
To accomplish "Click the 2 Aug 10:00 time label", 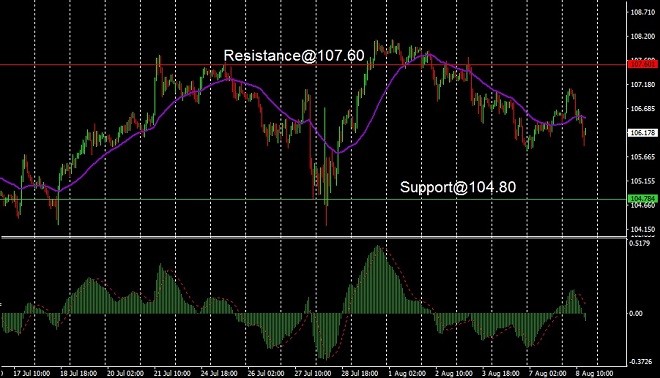I will click(x=454, y=373).
